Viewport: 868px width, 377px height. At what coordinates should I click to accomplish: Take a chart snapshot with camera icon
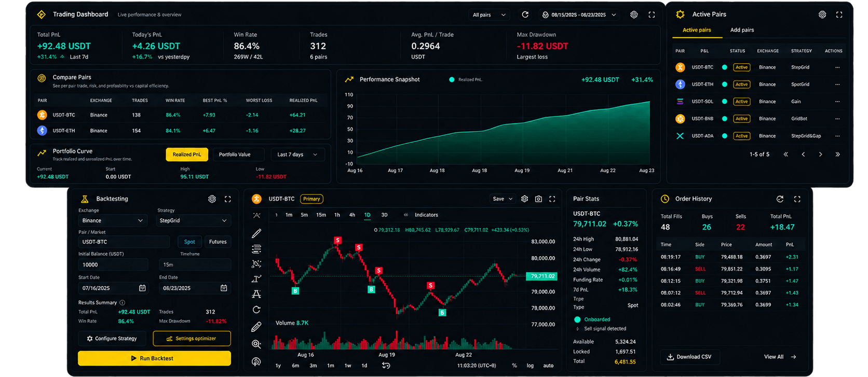[x=538, y=199]
